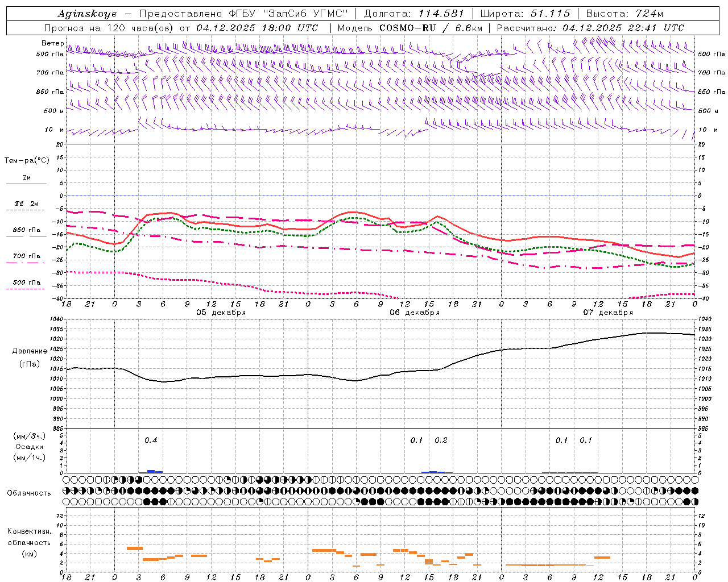Image resolution: width=728 pixels, height=582 pixels.
Task: Click the "Облачность" cloud cover label
Action: (29, 493)
